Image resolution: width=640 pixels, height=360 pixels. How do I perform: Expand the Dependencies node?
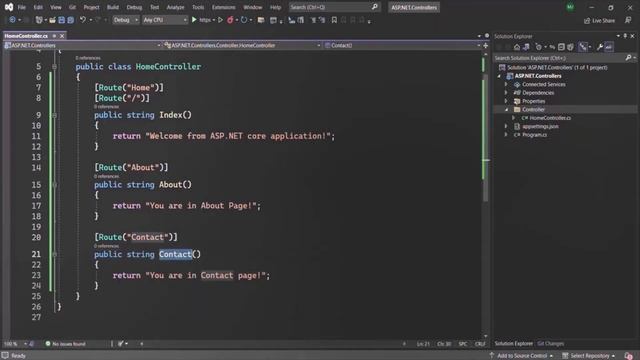(x=507, y=93)
